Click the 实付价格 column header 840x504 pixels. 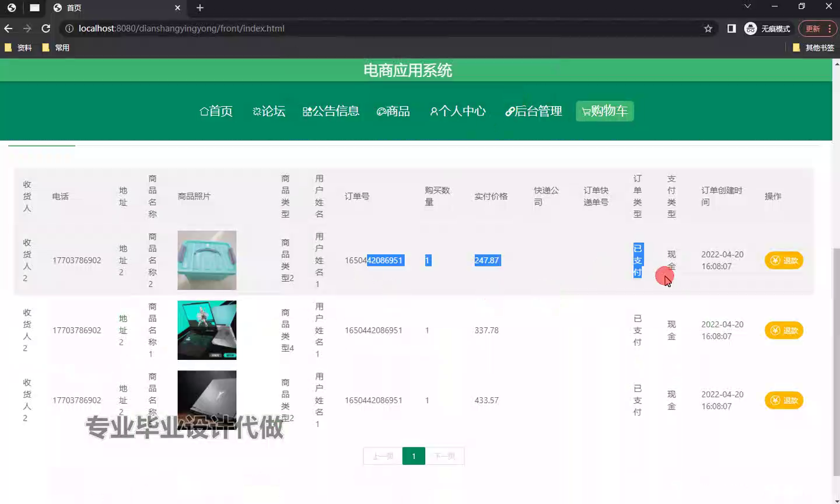pos(491,196)
